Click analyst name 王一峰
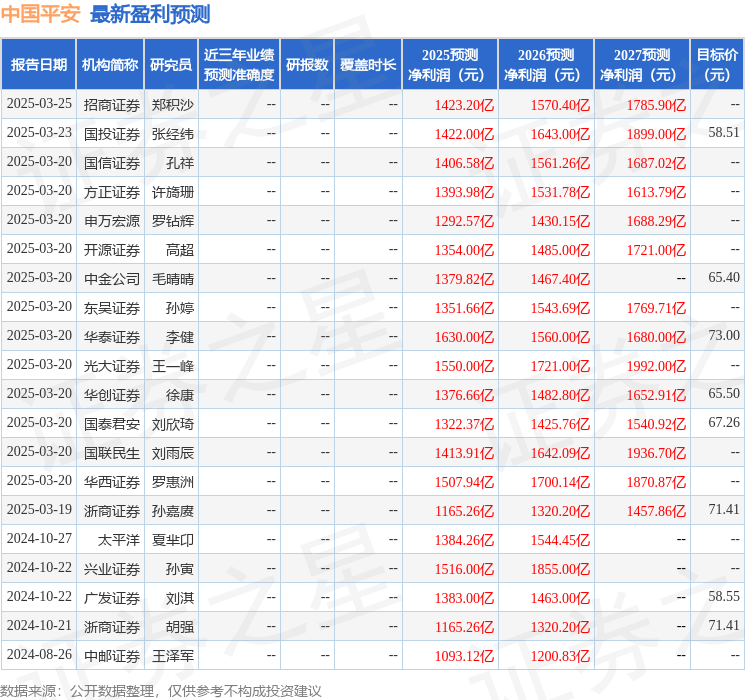Image resolution: width=745 pixels, height=700 pixels. [x=173, y=366]
